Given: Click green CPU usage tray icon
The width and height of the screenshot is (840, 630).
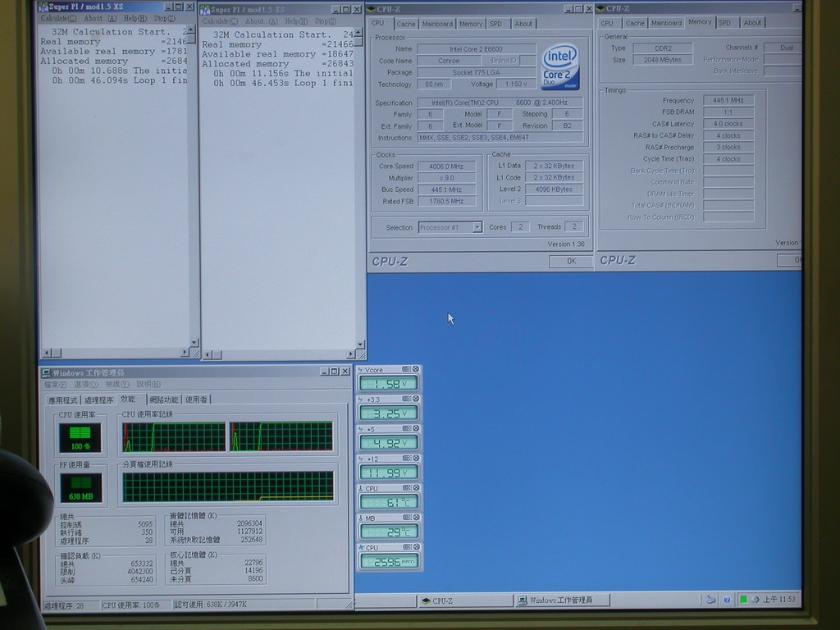Looking at the screenshot, I should tap(743, 599).
